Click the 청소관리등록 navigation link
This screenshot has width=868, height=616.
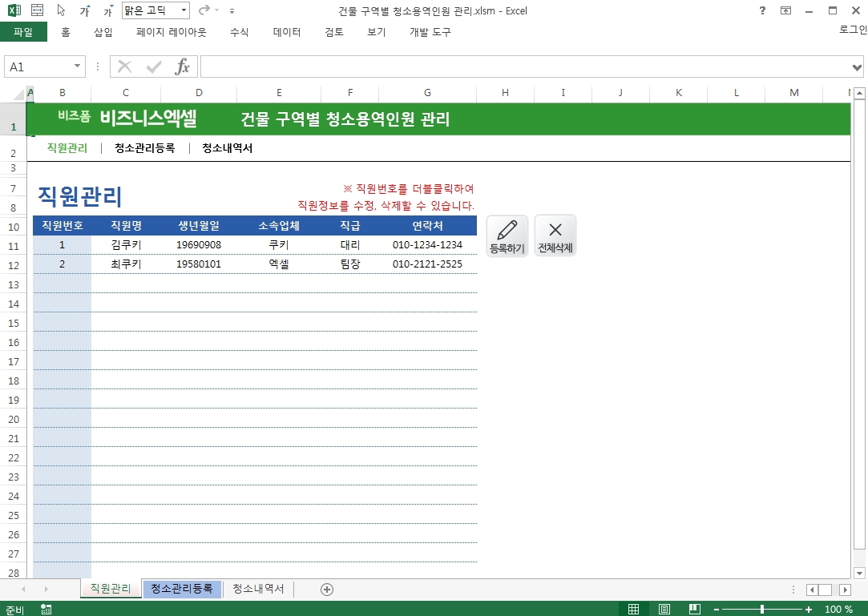pos(144,148)
